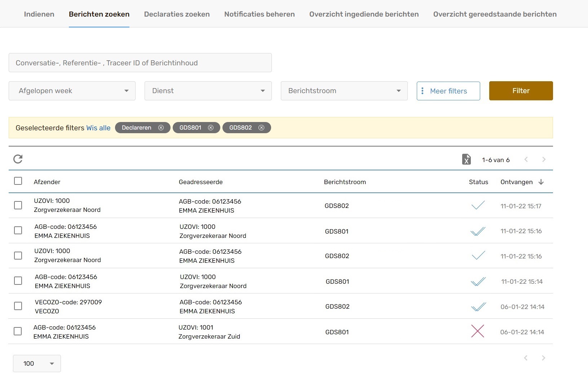Switch to Declaraties zoeken tab

coord(177,14)
